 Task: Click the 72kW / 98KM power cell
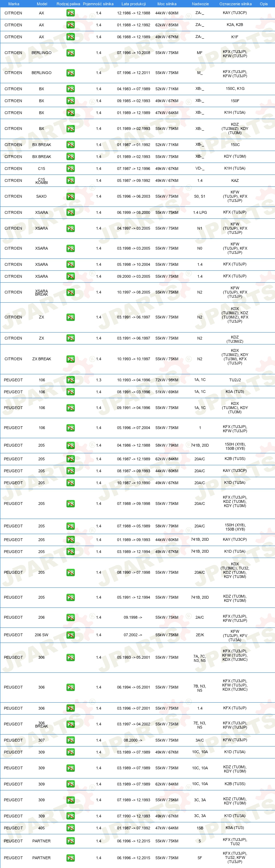tap(167, 380)
